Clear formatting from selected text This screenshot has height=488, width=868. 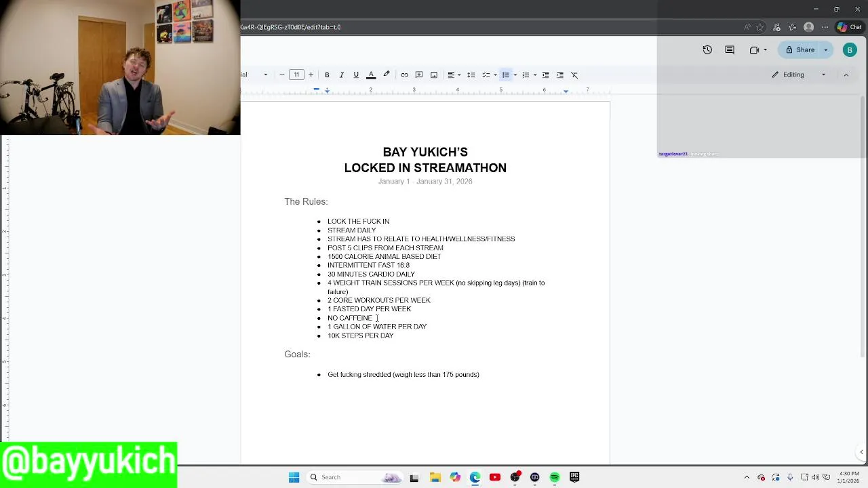point(574,75)
